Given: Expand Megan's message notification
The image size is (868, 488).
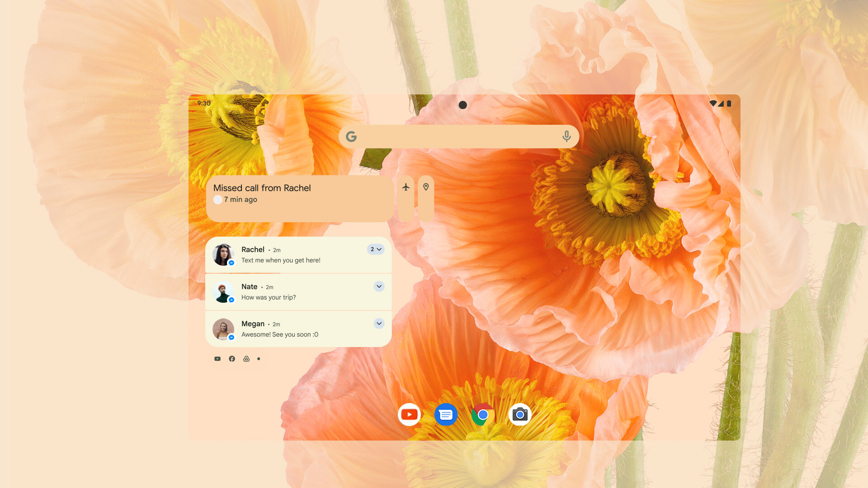Looking at the screenshot, I should tap(379, 323).
